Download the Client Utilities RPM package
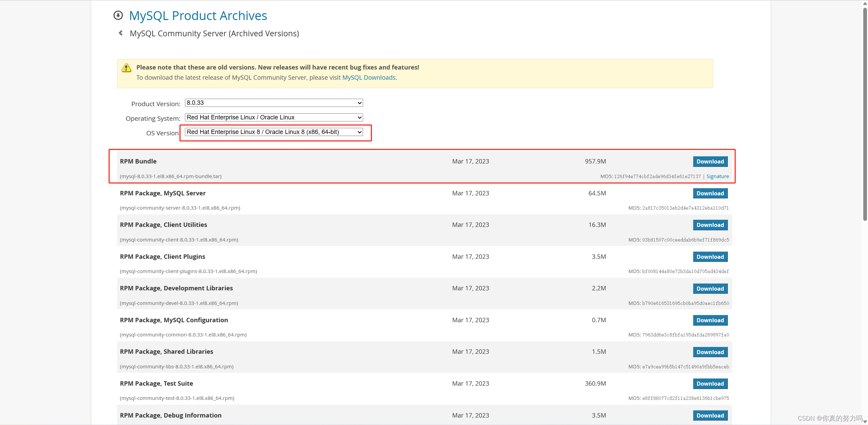The height and width of the screenshot is (425, 868). pos(710,225)
